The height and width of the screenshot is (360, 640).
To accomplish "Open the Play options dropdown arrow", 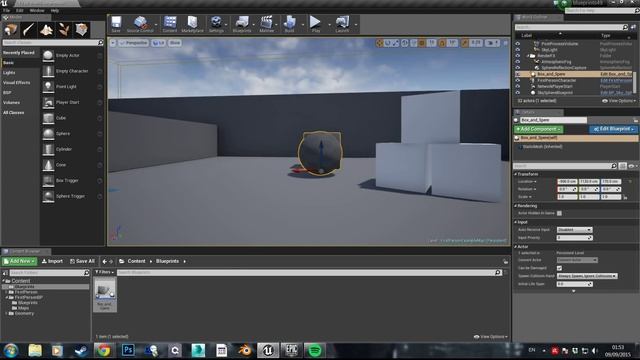I will (329, 25).
